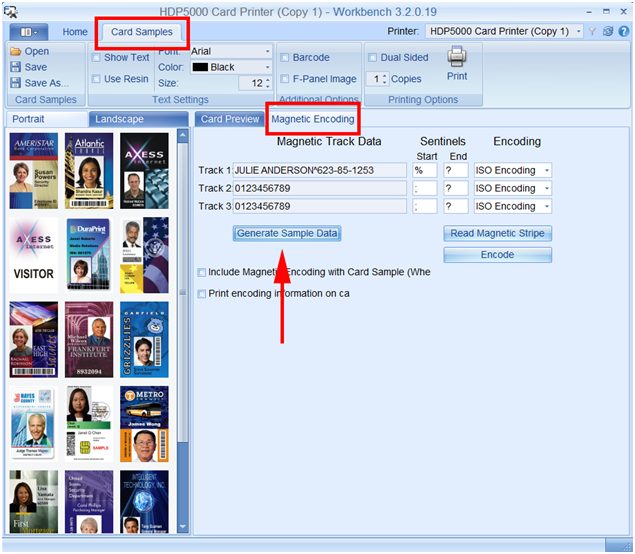Toggle the Barcode checkbox
Screen dimensions: 635x554
point(285,58)
